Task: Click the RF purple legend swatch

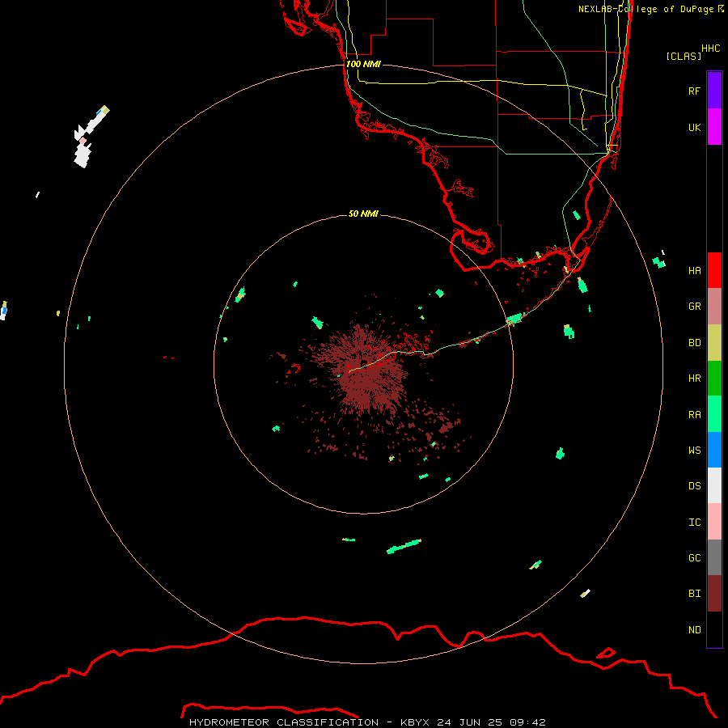Action: pyautogui.click(x=714, y=91)
